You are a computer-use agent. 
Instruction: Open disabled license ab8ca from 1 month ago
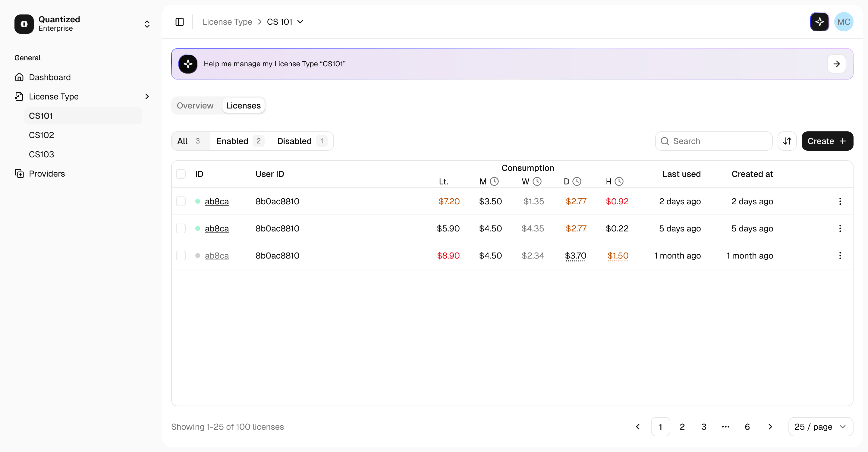tap(217, 256)
